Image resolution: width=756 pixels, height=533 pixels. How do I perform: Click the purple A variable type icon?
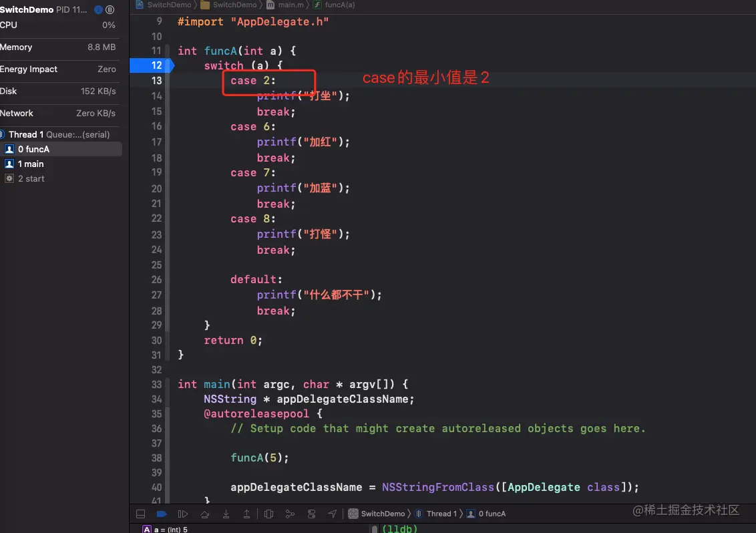tap(146, 529)
